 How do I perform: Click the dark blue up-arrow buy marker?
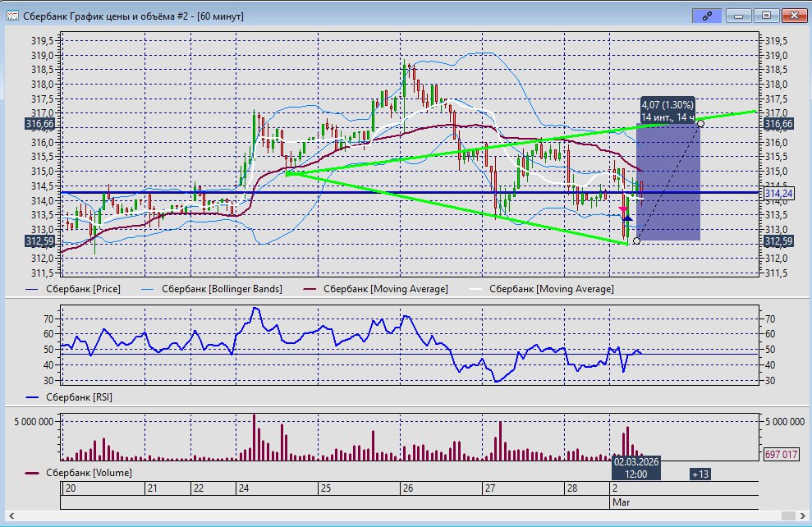627,218
